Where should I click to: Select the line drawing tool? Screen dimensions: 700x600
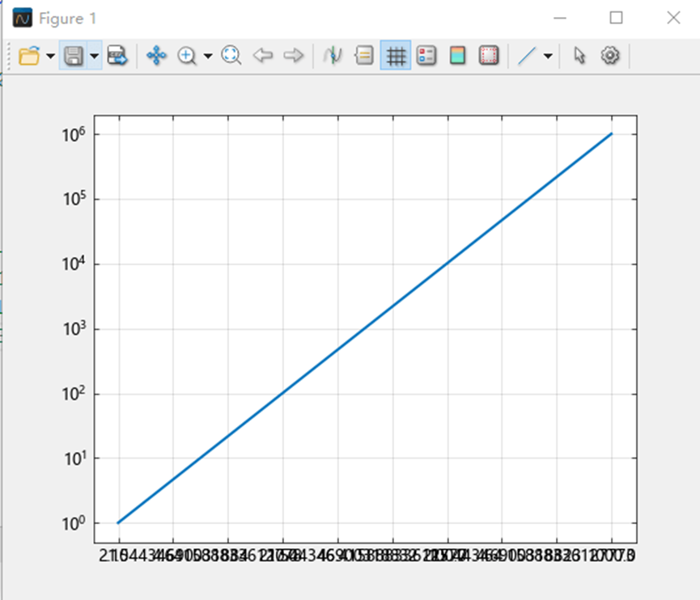pyautogui.click(x=527, y=56)
